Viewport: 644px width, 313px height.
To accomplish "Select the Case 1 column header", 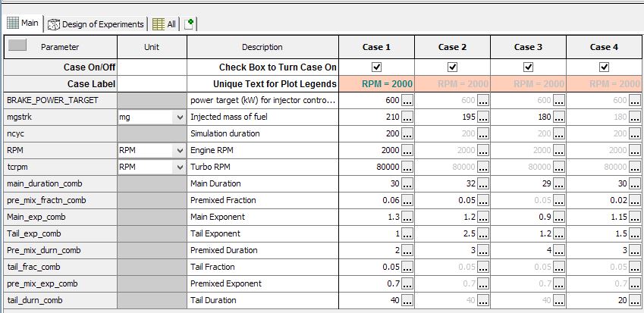I will point(377,47).
